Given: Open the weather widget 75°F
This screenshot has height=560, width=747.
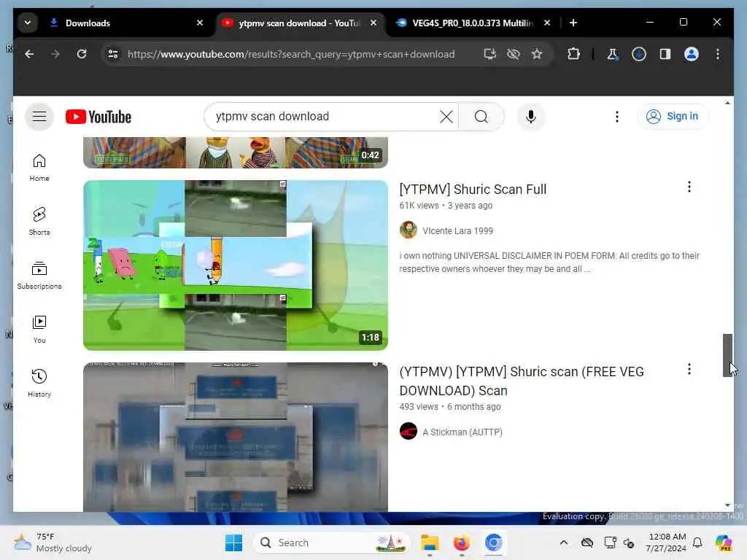Looking at the screenshot, I should pyautogui.click(x=53, y=542).
